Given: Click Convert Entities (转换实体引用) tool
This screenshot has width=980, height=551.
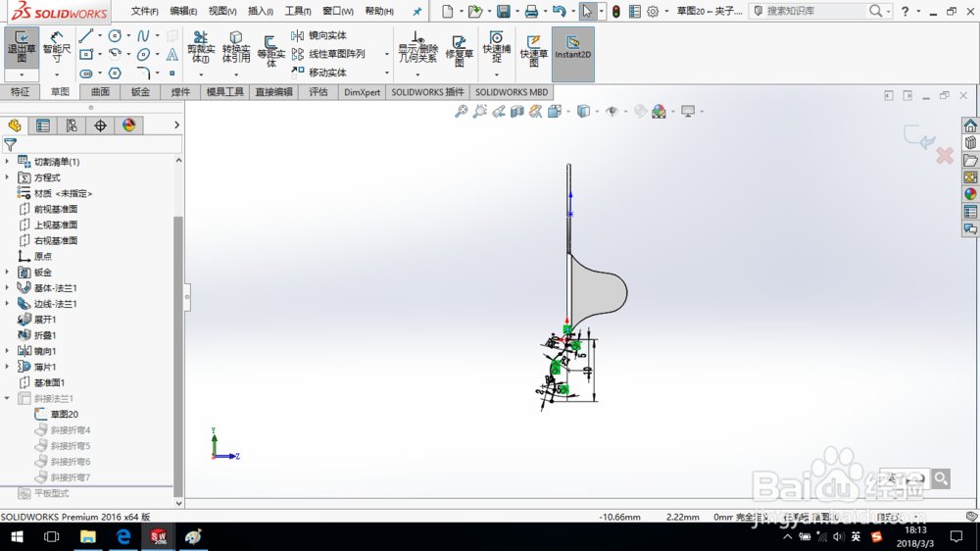Looking at the screenshot, I should (235, 47).
